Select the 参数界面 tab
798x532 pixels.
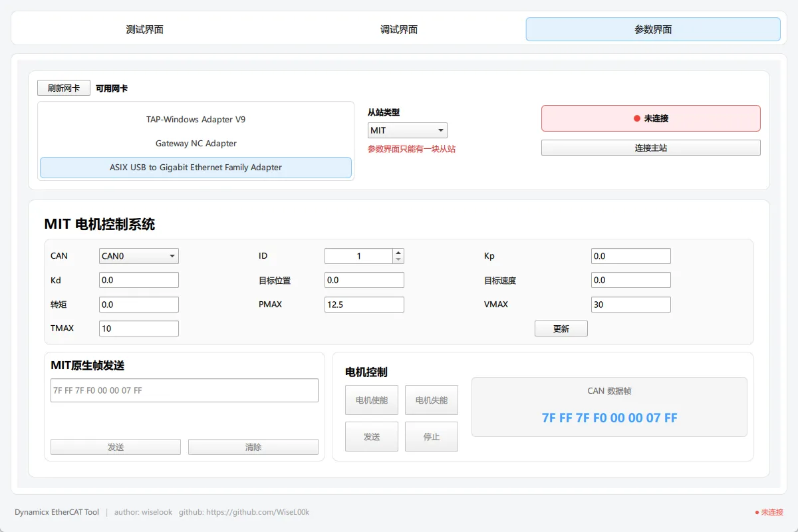point(653,29)
